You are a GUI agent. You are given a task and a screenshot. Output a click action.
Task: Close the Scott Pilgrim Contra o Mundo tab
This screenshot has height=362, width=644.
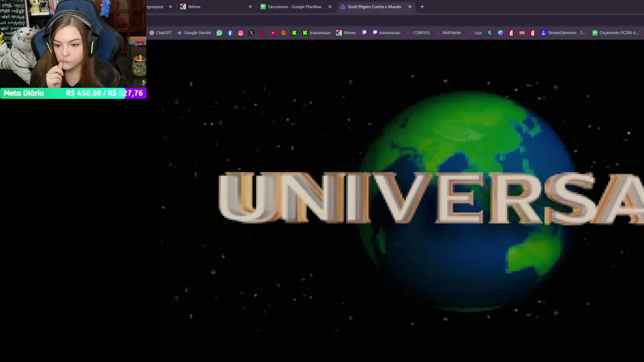pos(410,7)
